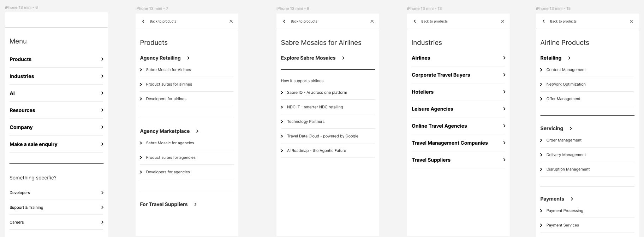Click chevron on Online Travel Agencies row

(x=504, y=126)
